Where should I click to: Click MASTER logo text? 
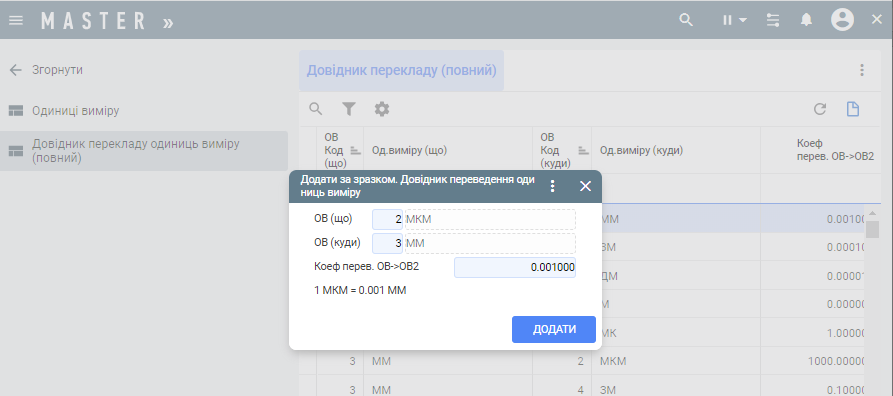[x=93, y=22]
